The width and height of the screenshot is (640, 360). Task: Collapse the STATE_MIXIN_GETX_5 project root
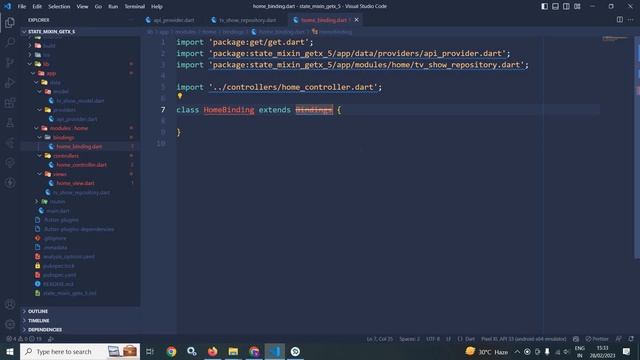point(80,31)
